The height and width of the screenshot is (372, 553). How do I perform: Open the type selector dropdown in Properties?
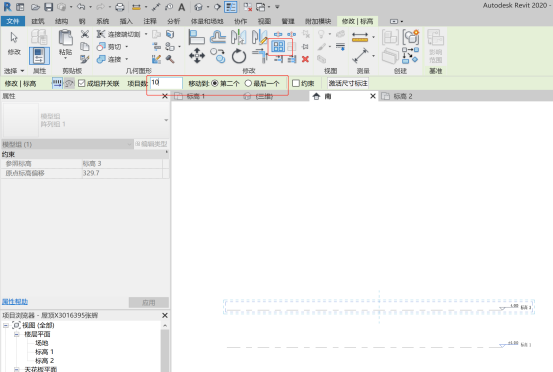point(166,120)
